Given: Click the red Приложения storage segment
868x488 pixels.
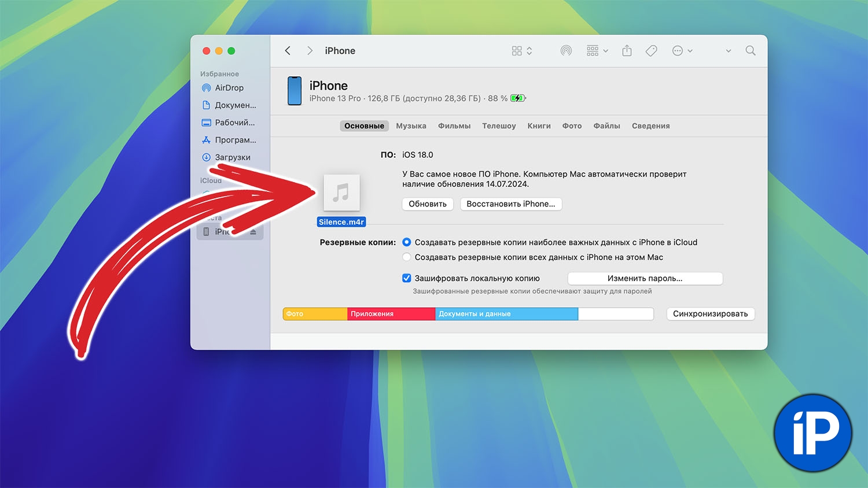Looking at the screenshot, I should point(391,314).
